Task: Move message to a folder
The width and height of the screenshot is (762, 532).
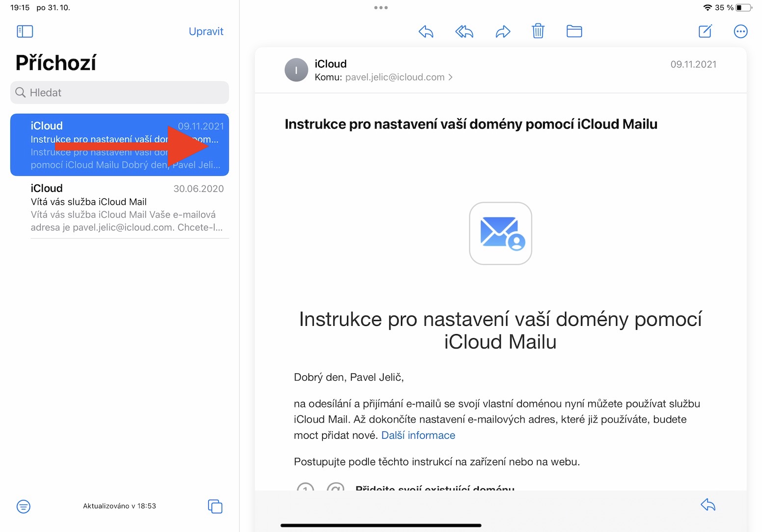Action: click(x=574, y=31)
